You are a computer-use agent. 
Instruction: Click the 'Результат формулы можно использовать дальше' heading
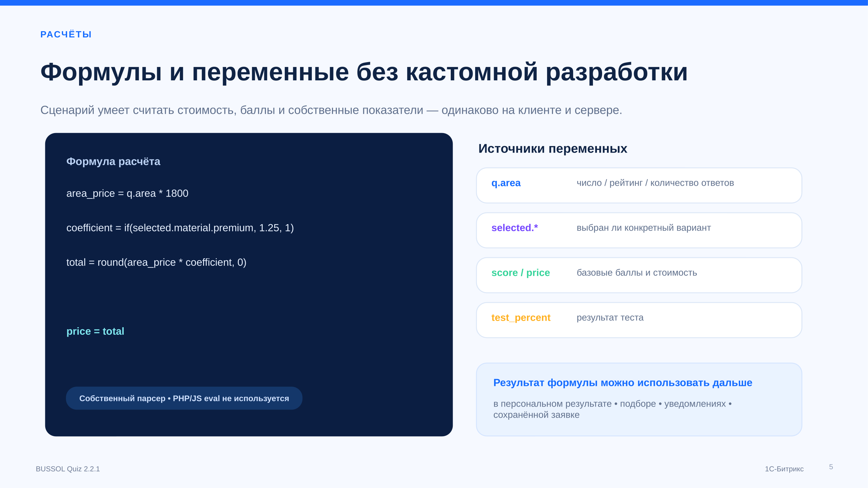(x=623, y=383)
